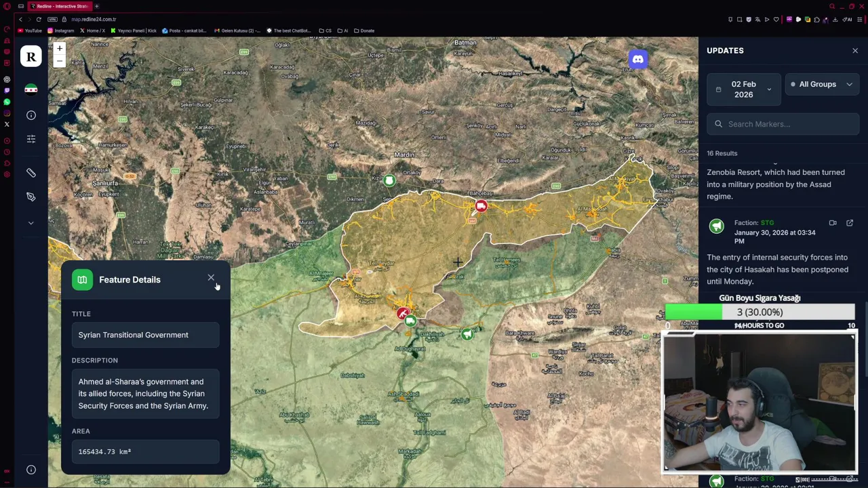Expand the sidebar chevron below pen tool
868x488 pixels.
pyautogui.click(x=31, y=222)
